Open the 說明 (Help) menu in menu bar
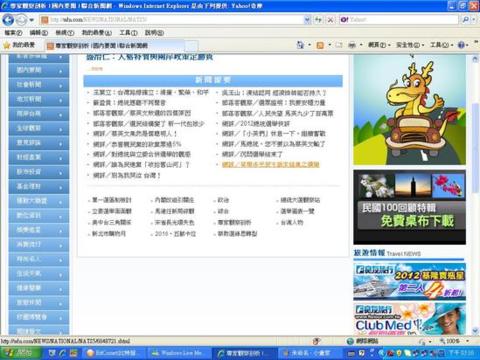Image resolution: width=480 pixels, height=360 pixels. point(154,33)
